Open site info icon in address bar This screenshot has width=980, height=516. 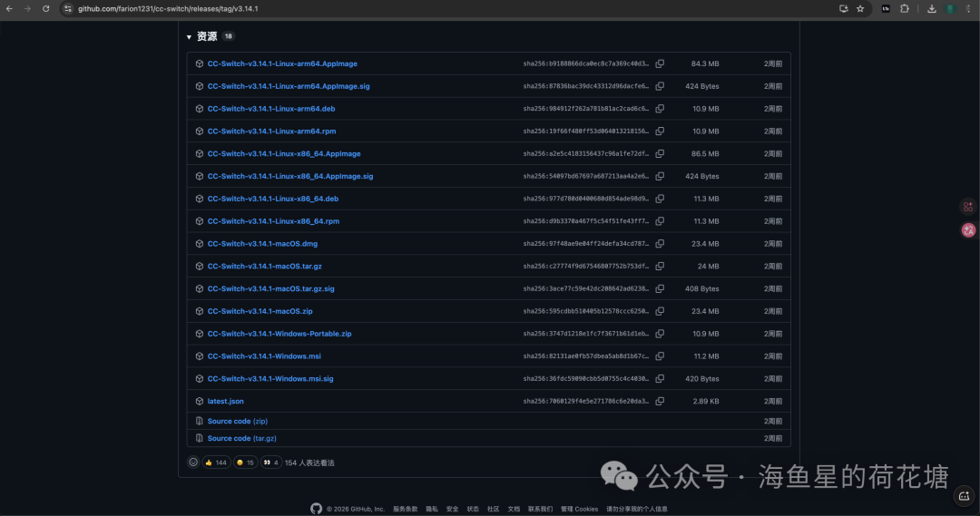pyautogui.click(x=67, y=9)
